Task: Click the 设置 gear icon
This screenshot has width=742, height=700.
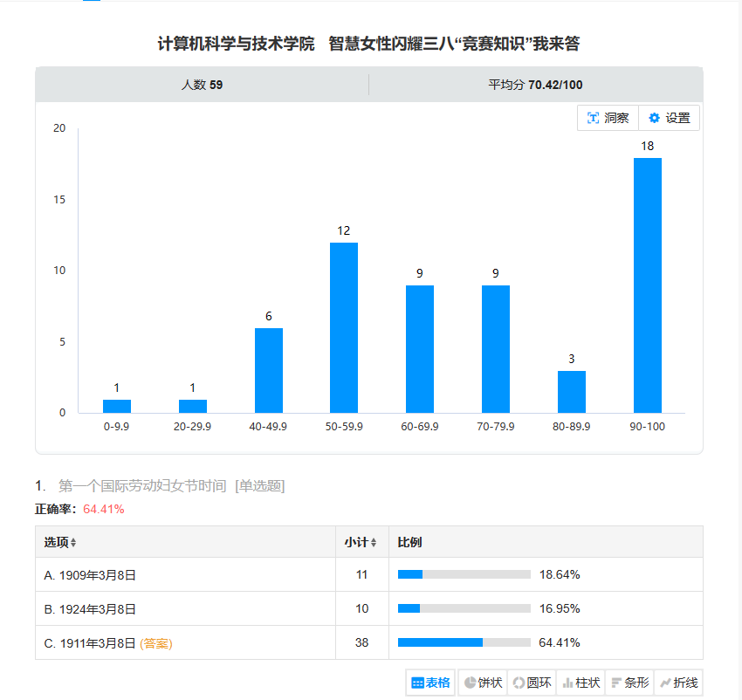Action: click(x=654, y=118)
